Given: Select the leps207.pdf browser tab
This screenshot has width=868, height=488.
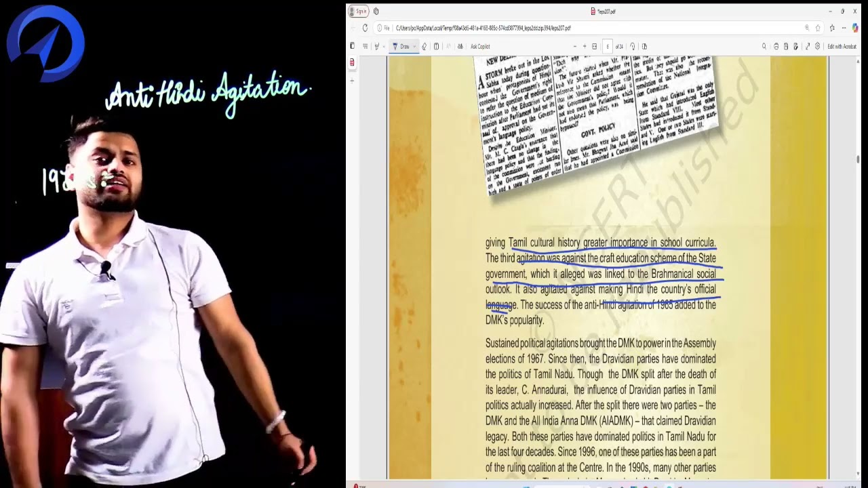Looking at the screenshot, I should [x=604, y=12].
